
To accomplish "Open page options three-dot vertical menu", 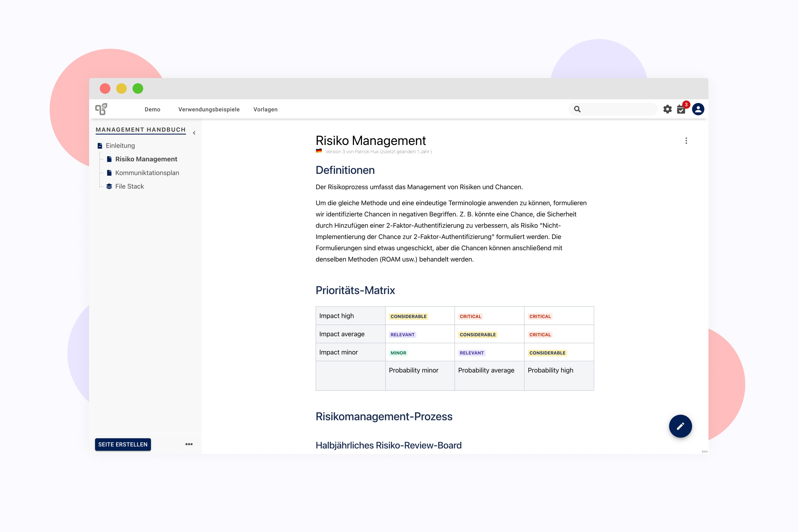I will pos(686,141).
